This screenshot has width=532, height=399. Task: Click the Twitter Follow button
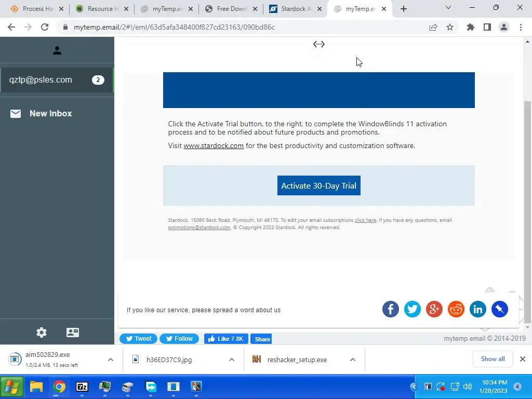[x=179, y=339]
